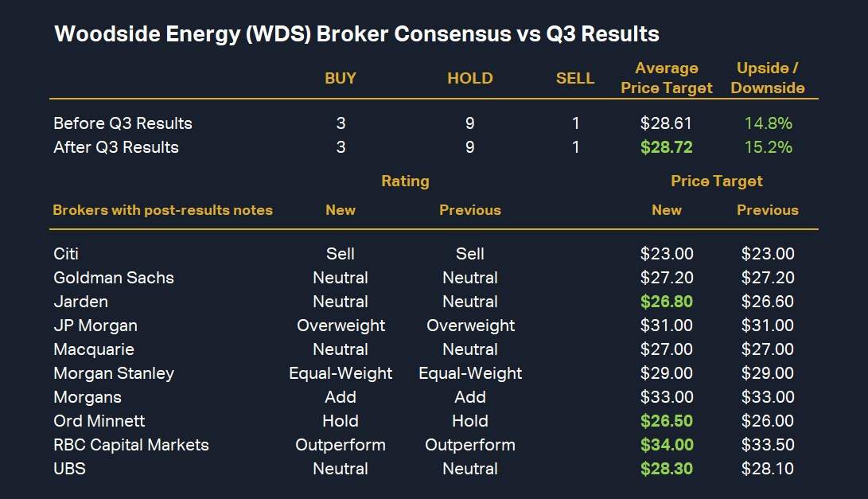This screenshot has height=499, width=868.
Task: Click JP Morgan's new Overweight rating
Action: (341, 326)
